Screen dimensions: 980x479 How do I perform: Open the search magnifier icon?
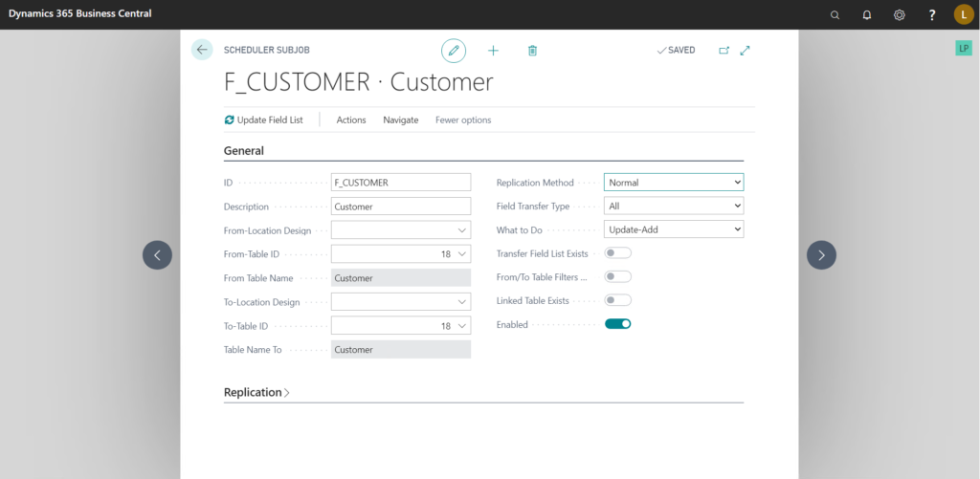[835, 15]
